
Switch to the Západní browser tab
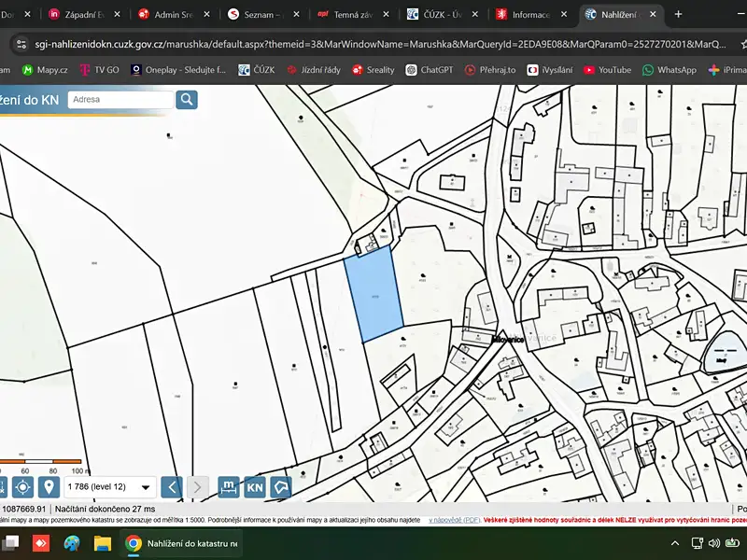pyautogui.click(x=84, y=14)
